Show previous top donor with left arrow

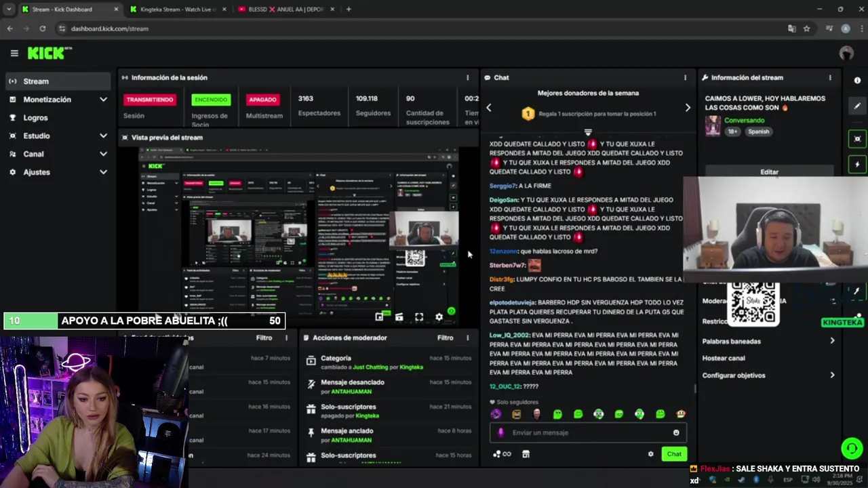pyautogui.click(x=488, y=108)
